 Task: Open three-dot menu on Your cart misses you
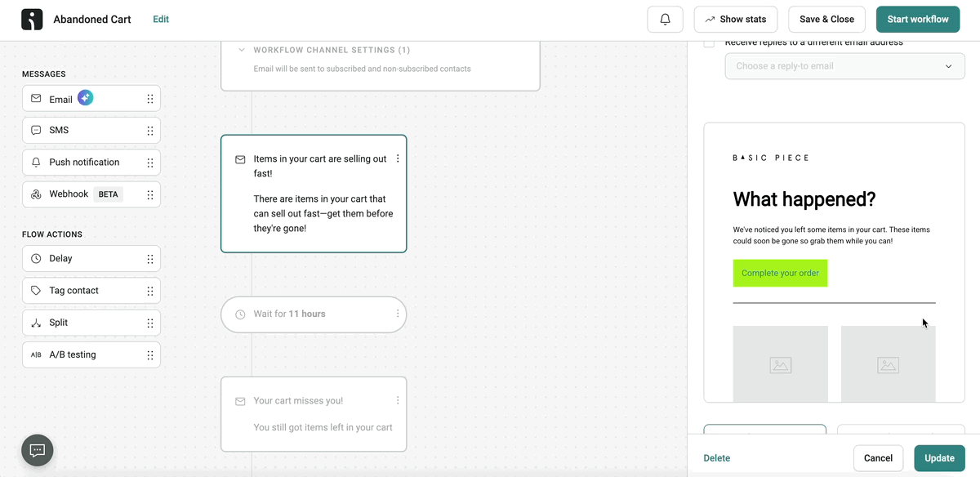point(398,401)
